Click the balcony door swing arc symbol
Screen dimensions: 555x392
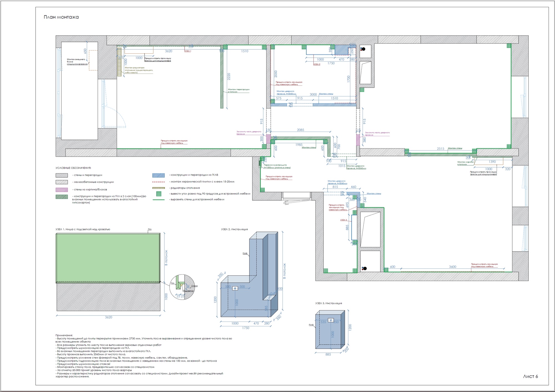click(115, 117)
